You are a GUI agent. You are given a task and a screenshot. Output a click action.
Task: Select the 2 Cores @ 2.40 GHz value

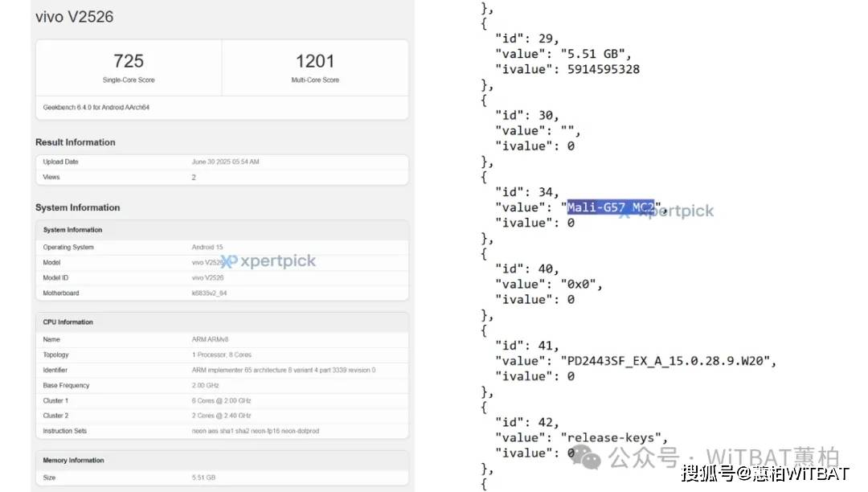coord(222,416)
